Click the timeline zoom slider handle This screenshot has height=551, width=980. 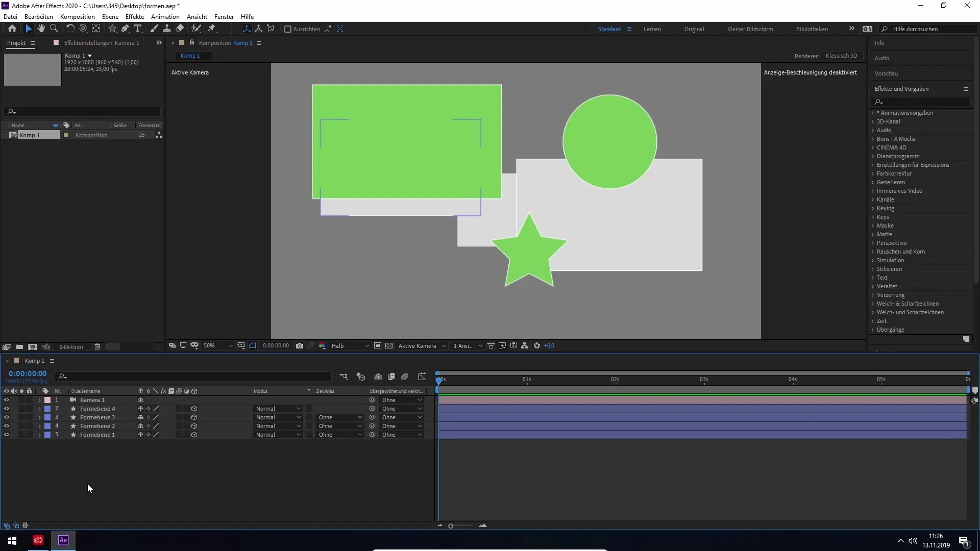click(x=451, y=526)
